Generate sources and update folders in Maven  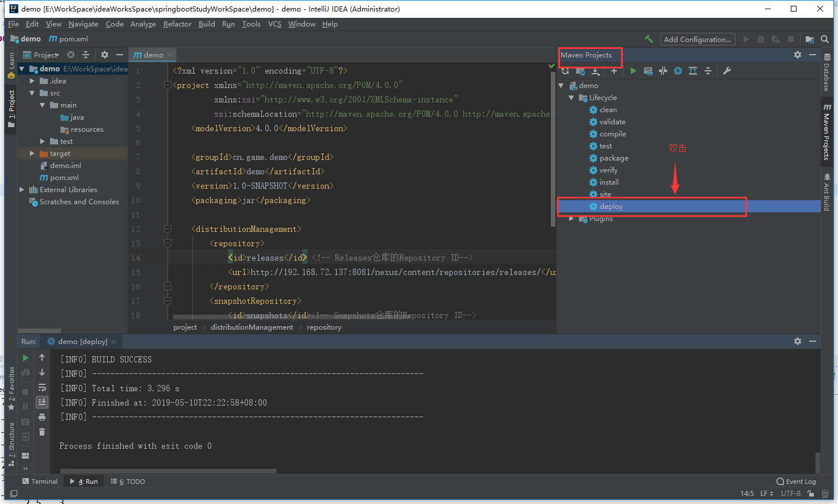click(x=580, y=71)
